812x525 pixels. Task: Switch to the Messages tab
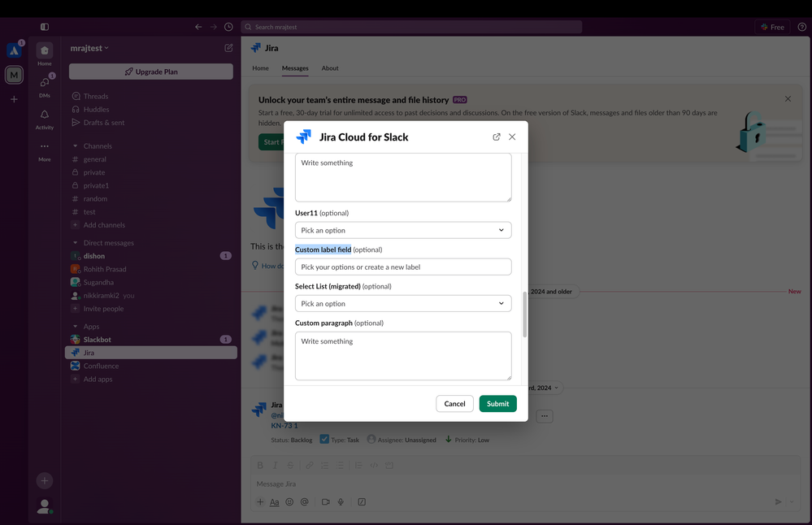point(295,68)
